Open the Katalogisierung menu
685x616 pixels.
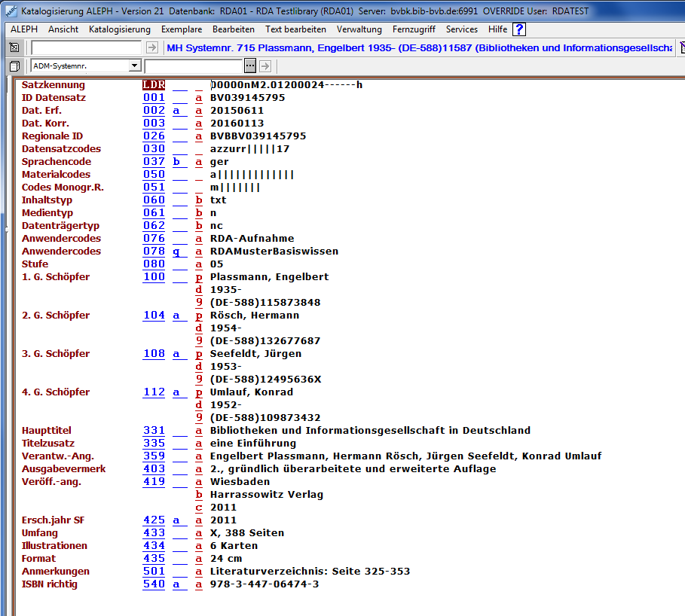click(120, 29)
